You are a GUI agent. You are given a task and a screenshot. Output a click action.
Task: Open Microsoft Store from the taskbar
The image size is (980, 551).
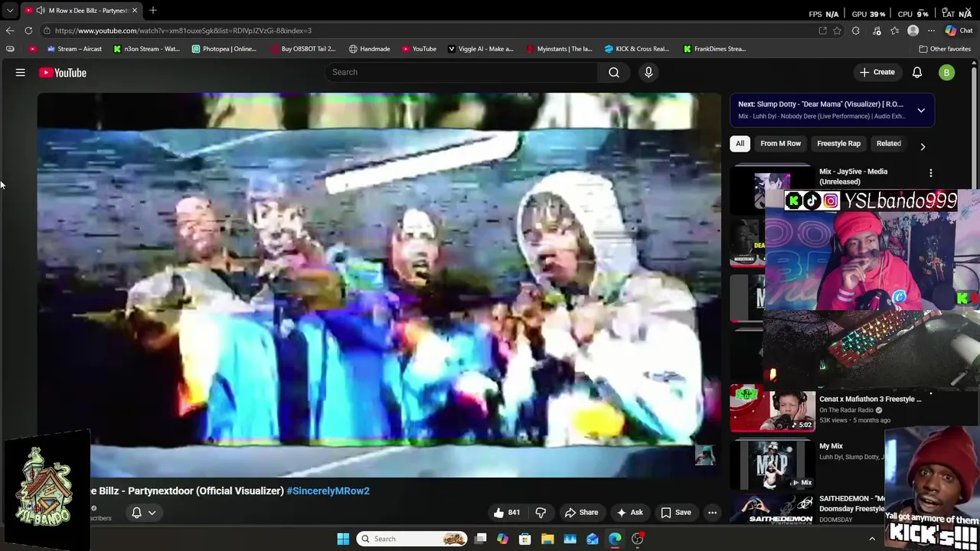coord(525,539)
